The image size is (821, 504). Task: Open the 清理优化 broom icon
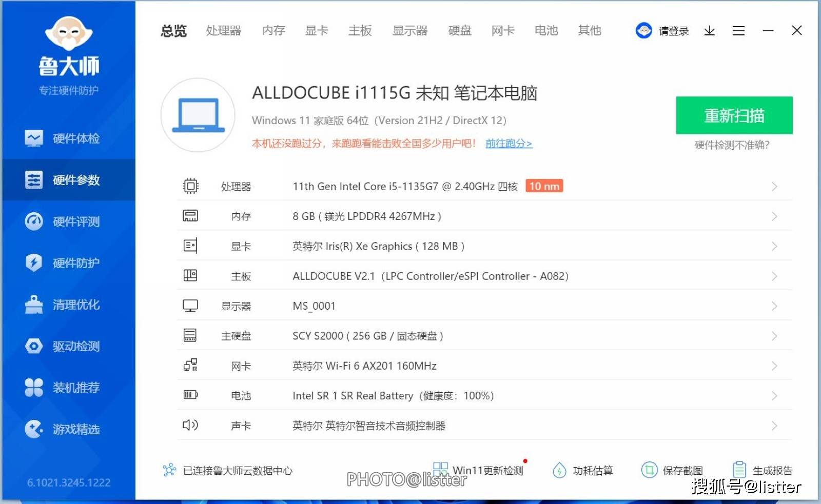(34, 305)
